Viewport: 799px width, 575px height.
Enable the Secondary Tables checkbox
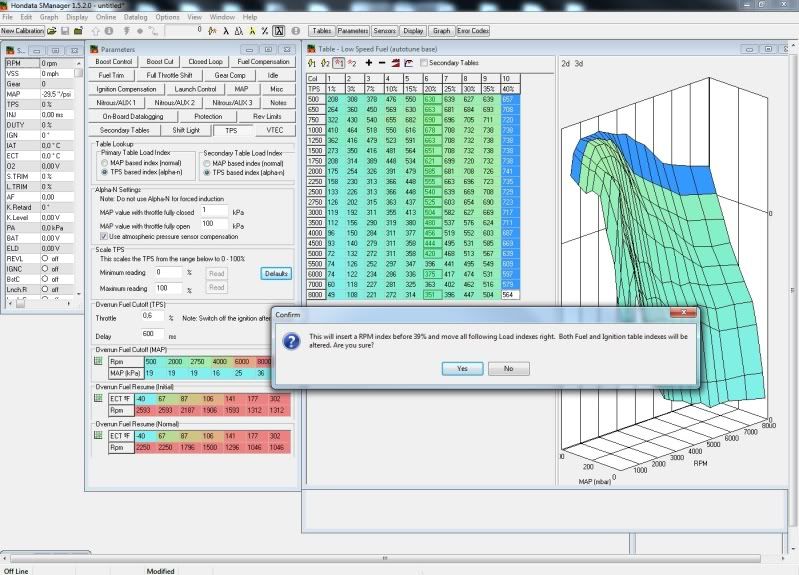click(424, 63)
